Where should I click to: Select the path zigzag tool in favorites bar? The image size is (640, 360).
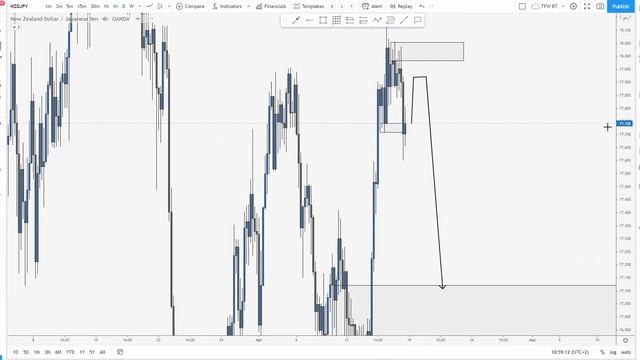click(x=377, y=20)
